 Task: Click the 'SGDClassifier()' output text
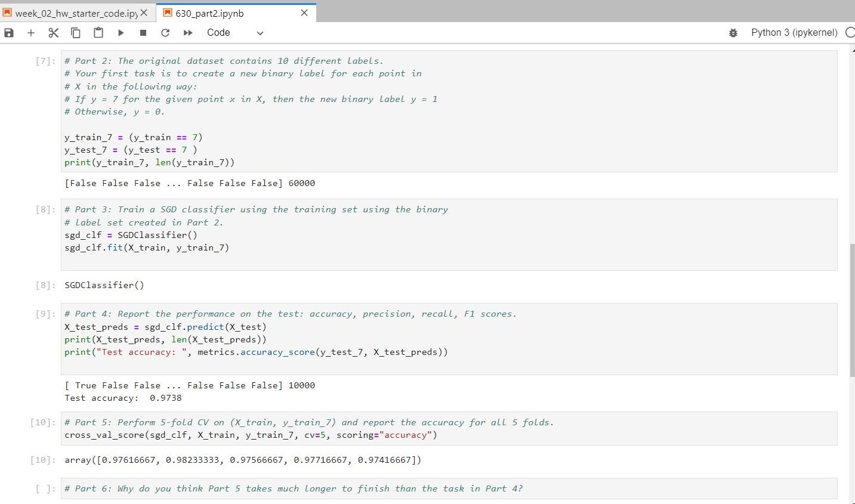tap(104, 285)
